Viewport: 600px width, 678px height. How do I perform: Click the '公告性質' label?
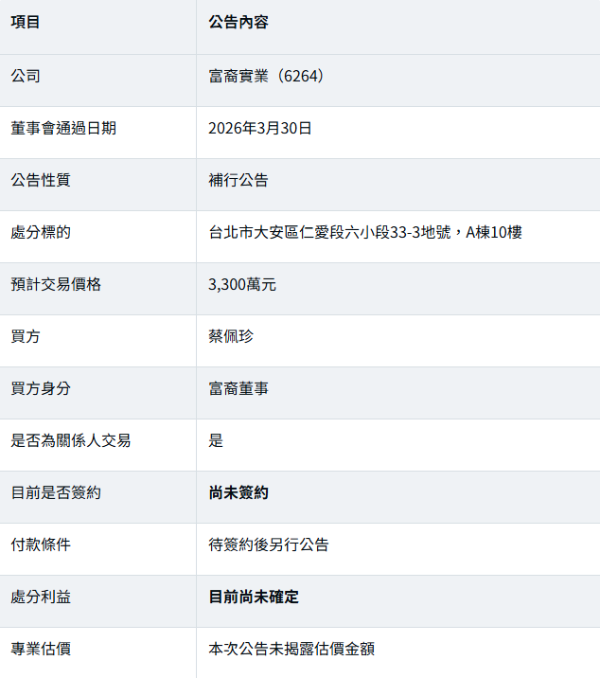pos(41,180)
